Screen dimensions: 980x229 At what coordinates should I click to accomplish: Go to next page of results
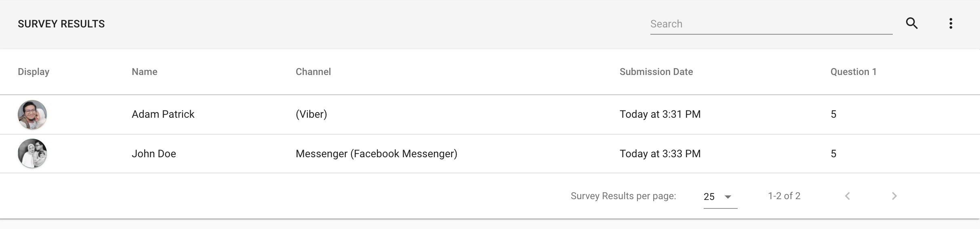[x=894, y=196]
